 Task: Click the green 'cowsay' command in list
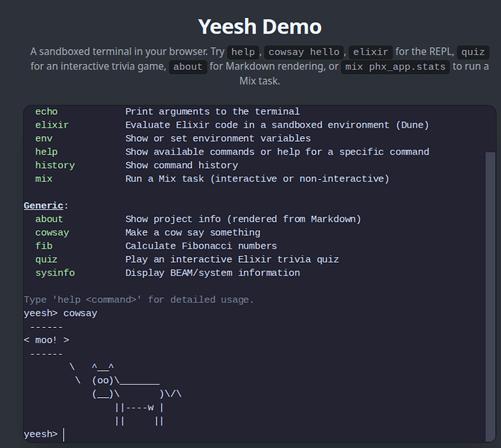point(52,232)
